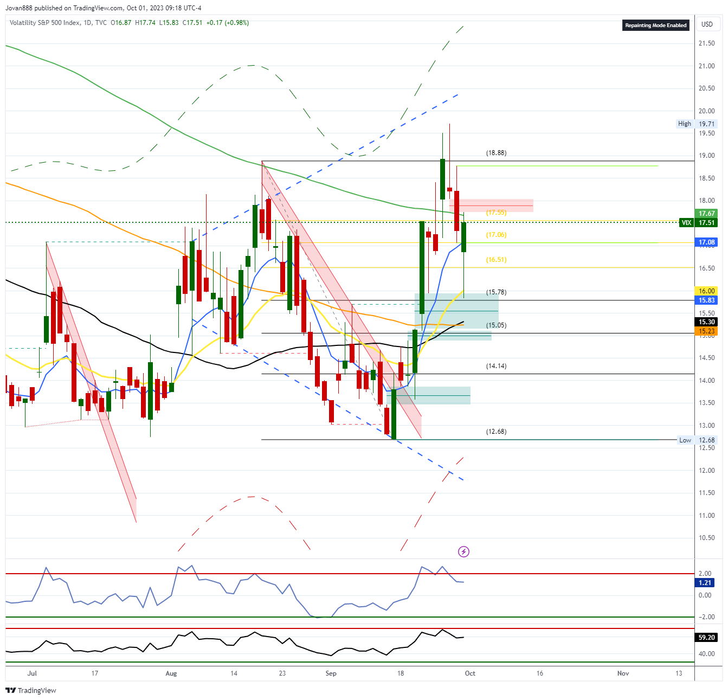Click the pink supply zone near 17.90
728x700 pixels.
click(x=491, y=205)
